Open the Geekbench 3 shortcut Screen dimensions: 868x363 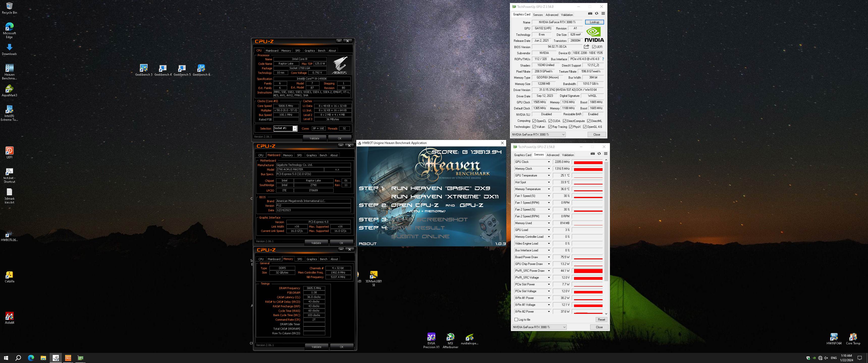point(144,70)
